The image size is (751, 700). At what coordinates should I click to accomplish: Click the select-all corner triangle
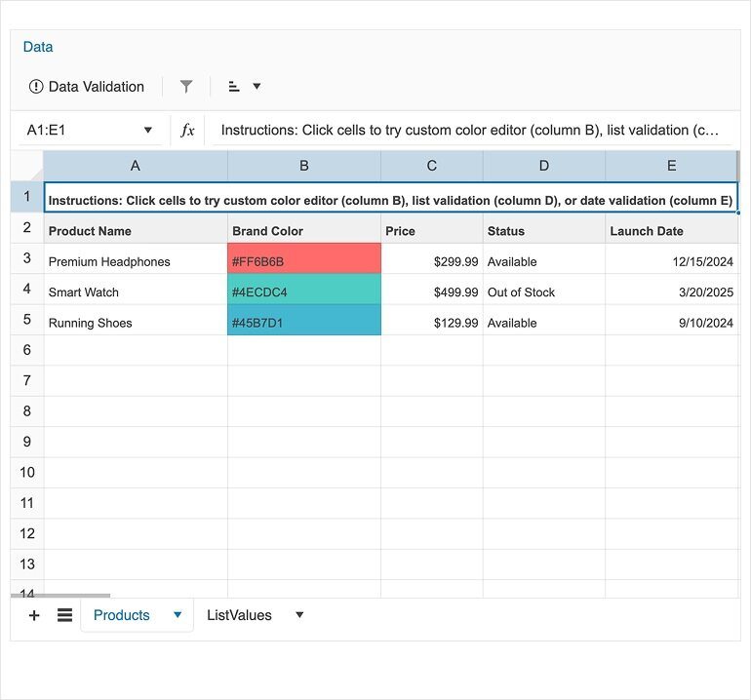click(x=27, y=166)
